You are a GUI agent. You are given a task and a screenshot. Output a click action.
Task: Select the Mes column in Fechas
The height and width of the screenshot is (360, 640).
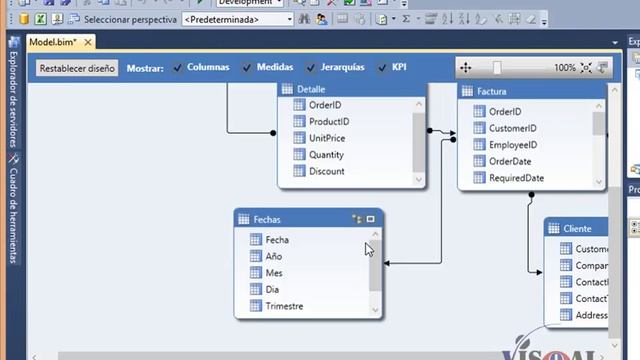tap(274, 273)
